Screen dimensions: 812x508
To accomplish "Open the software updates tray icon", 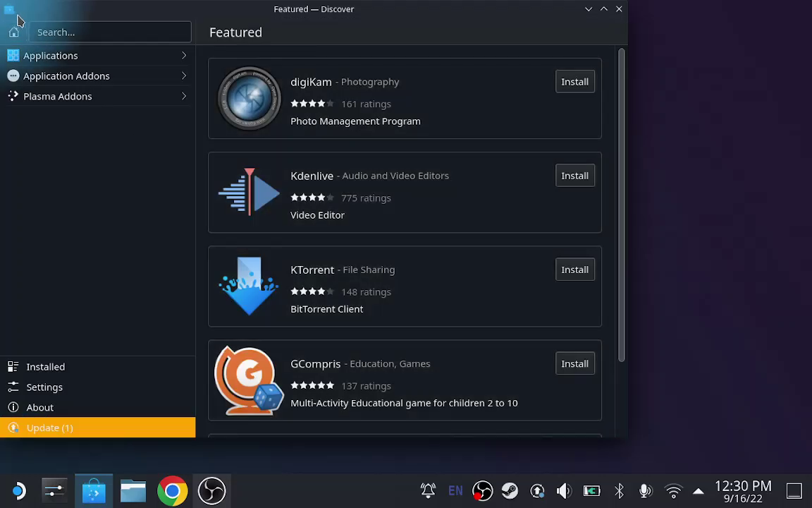I will [x=538, y=490].
